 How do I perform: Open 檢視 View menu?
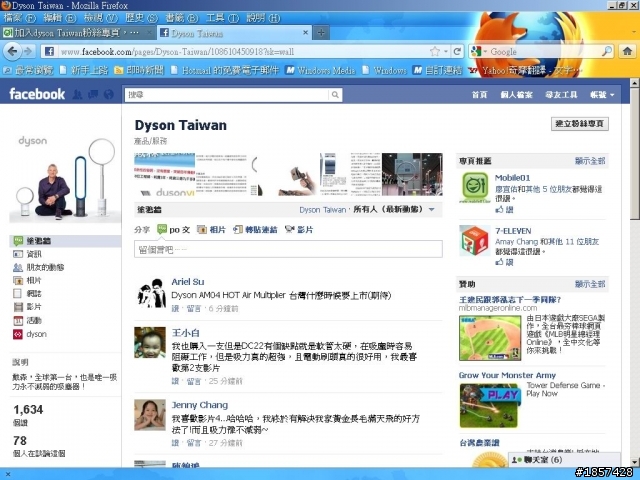pos(100,18)
